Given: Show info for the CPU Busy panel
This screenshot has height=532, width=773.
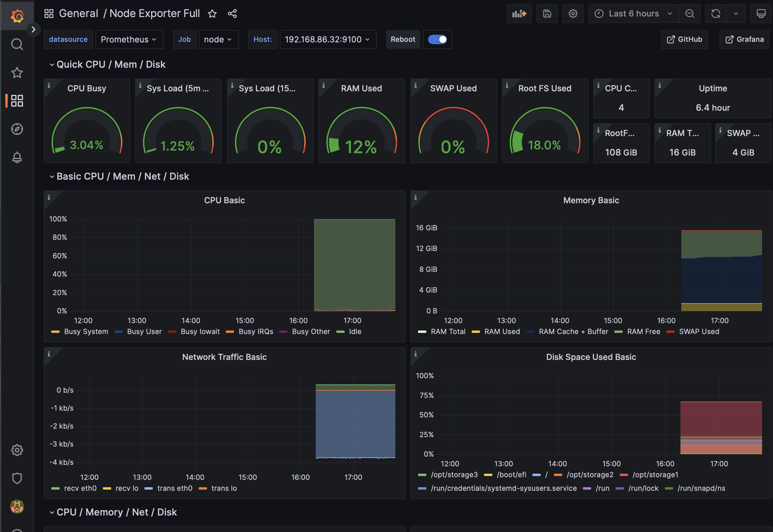Looking at the screenshot, I should coord(49,85).
